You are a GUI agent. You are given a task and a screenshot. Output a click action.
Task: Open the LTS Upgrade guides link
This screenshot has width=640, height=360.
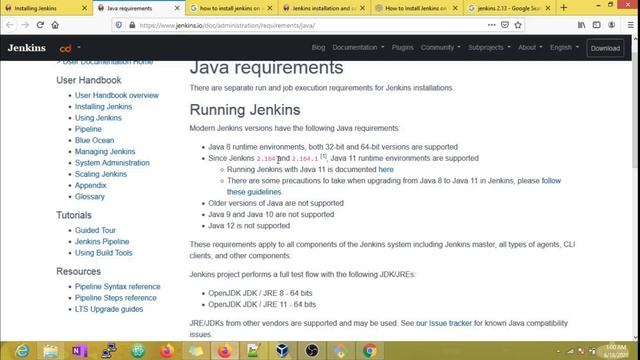click(x=109, y=309)
